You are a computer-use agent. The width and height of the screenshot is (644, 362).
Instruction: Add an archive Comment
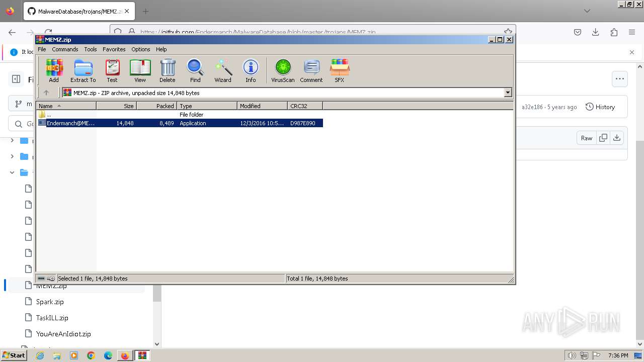(x=311, y=70)
